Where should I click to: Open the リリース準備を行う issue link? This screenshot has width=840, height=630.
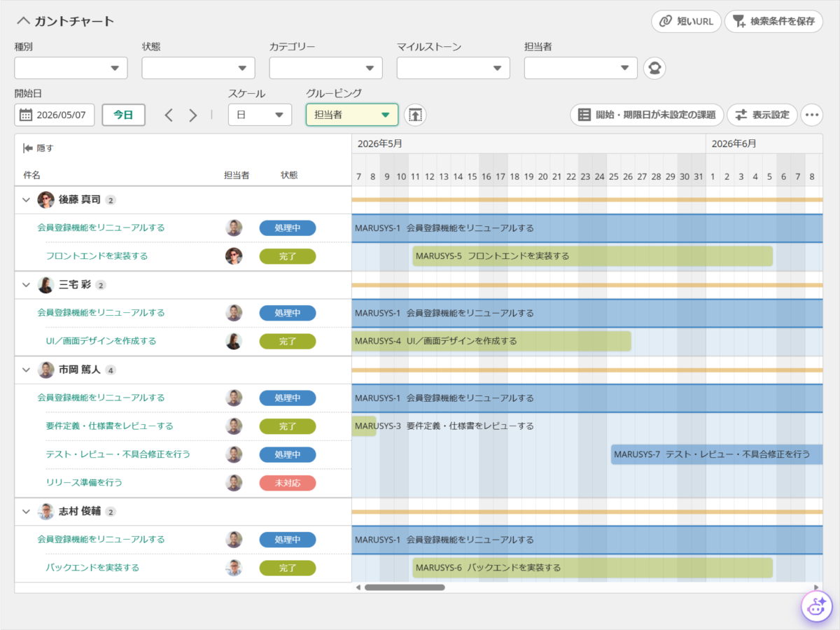pos(84,482)
